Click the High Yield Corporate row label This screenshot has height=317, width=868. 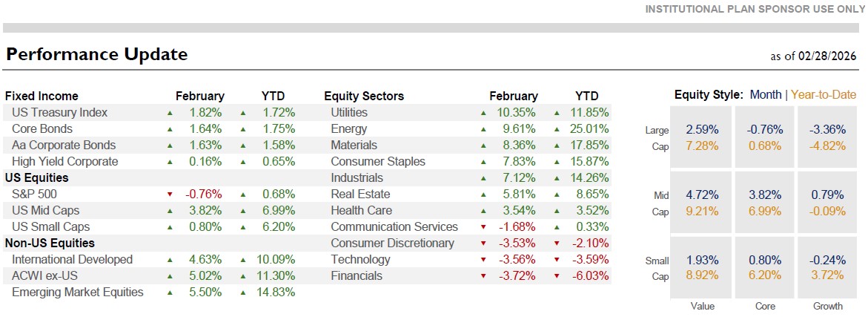64,162
